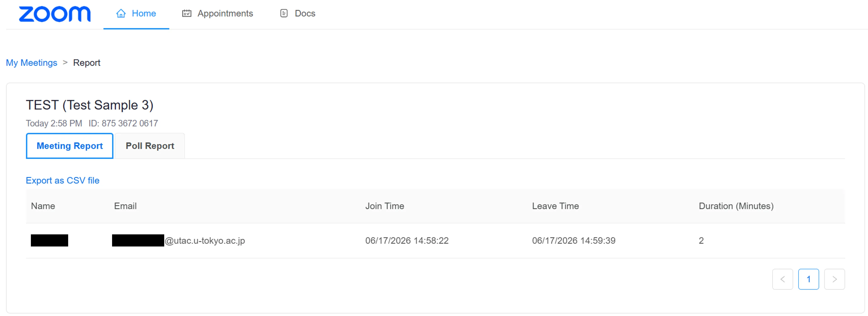Image resolution: width=868 pixels, height=316 pixels.
Task: Switch to the Poll Report tab
Action: pos(150,146)
